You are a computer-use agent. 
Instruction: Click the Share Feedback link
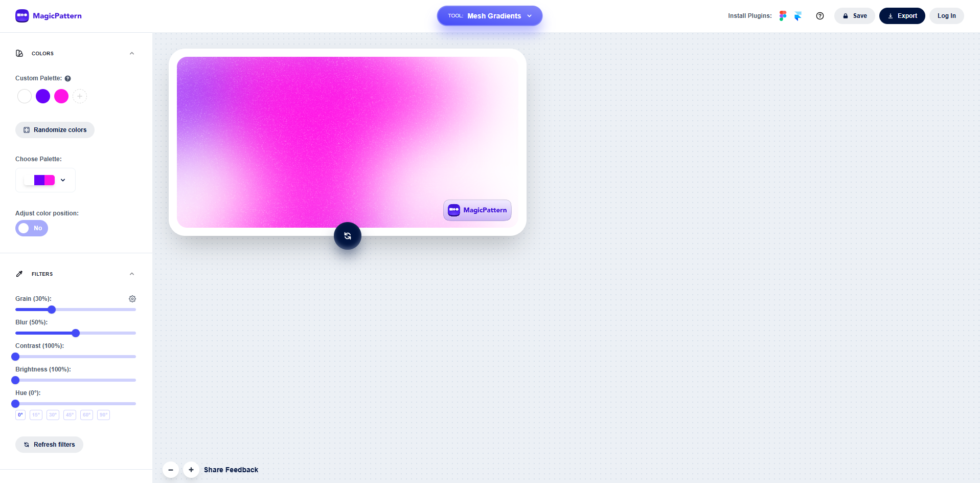[x=231, y=470]
